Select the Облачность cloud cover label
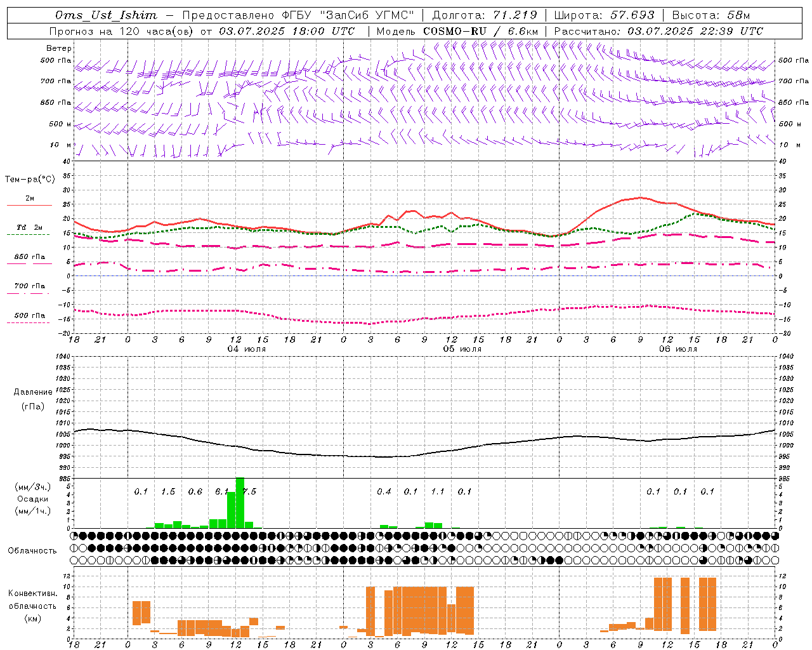The height and width of the screenshot is (650, 812). 32,550
